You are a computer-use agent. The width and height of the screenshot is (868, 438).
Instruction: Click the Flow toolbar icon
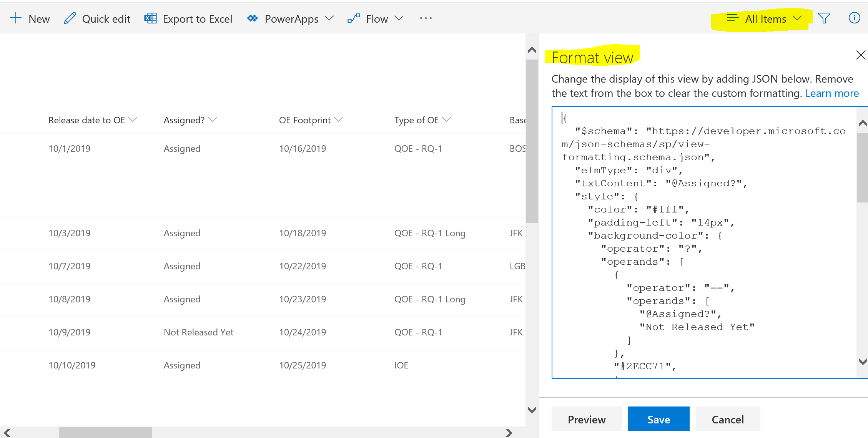point(354,18)
